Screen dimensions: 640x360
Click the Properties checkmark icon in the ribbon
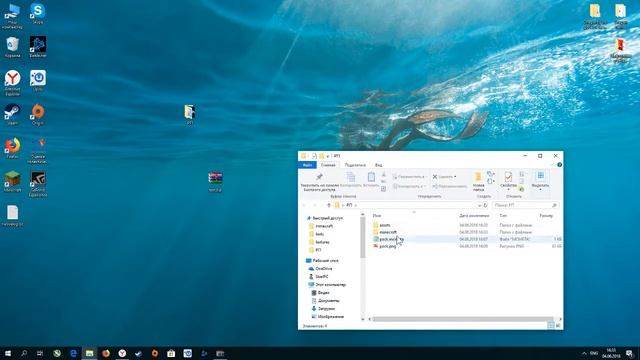tap(508, 177)
